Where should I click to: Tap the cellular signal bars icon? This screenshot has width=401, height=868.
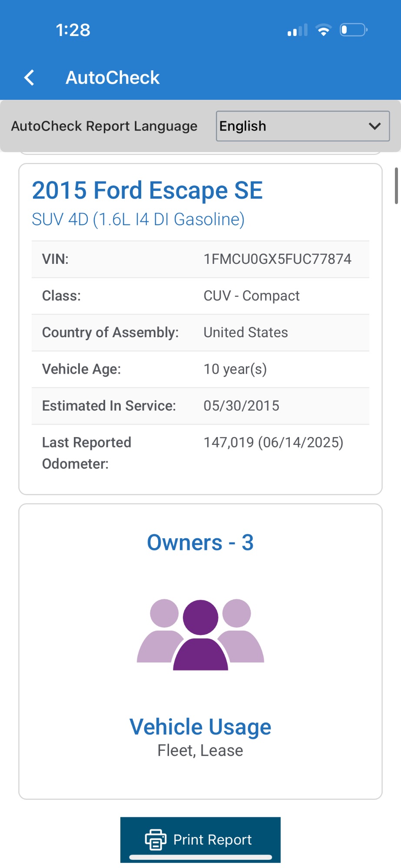[298, 30]
